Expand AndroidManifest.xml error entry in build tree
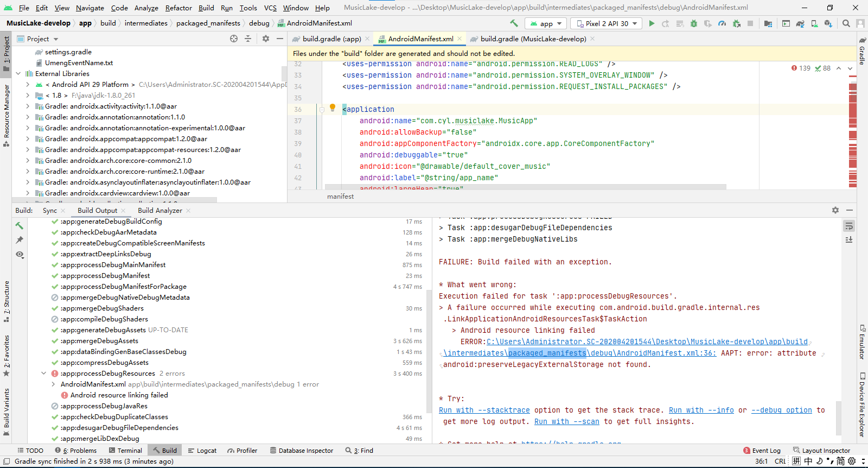 coord(53,384)
